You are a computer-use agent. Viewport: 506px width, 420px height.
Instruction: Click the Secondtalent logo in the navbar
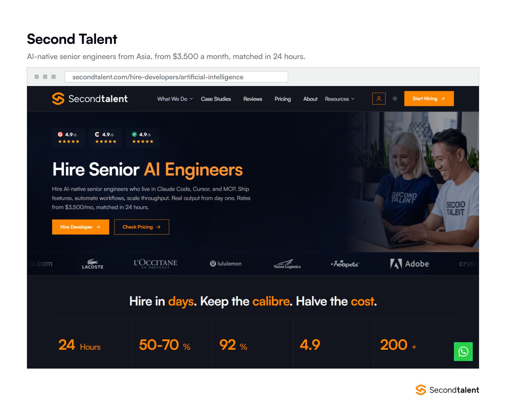pyautogui.click(x=90, y=99)
